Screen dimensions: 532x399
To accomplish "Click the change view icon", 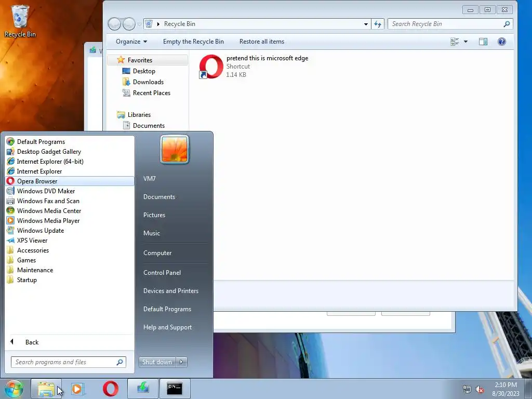I will click(455, 42).
